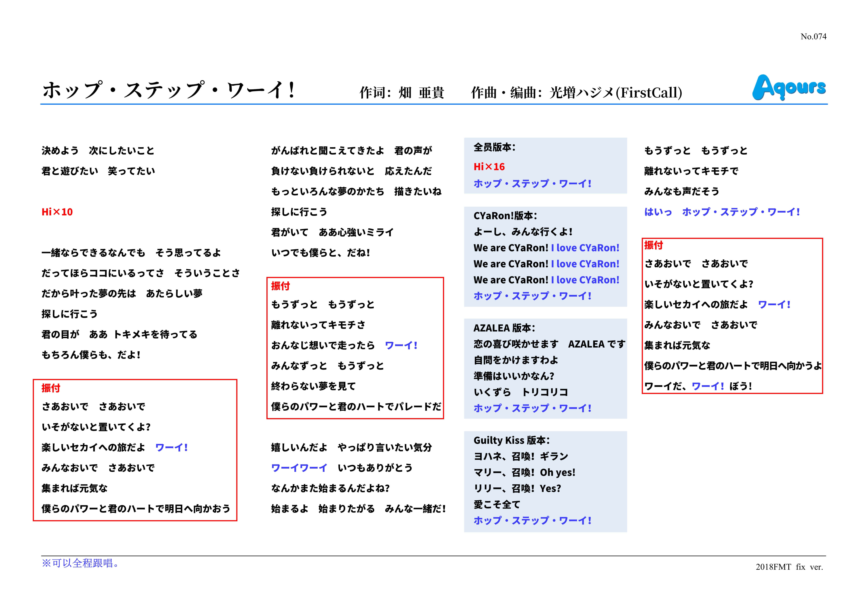868x614 pixels.
Task: Click the 振付 label in the leftmost red box
Action: [51, 388]
